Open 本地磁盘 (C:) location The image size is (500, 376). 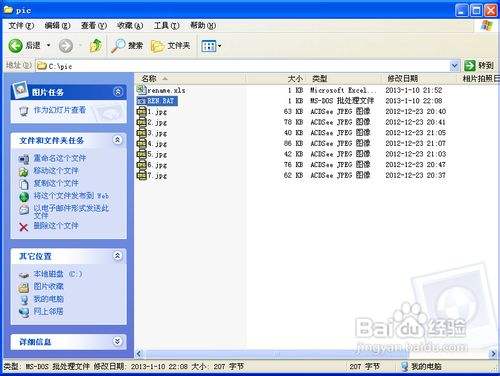58,274
